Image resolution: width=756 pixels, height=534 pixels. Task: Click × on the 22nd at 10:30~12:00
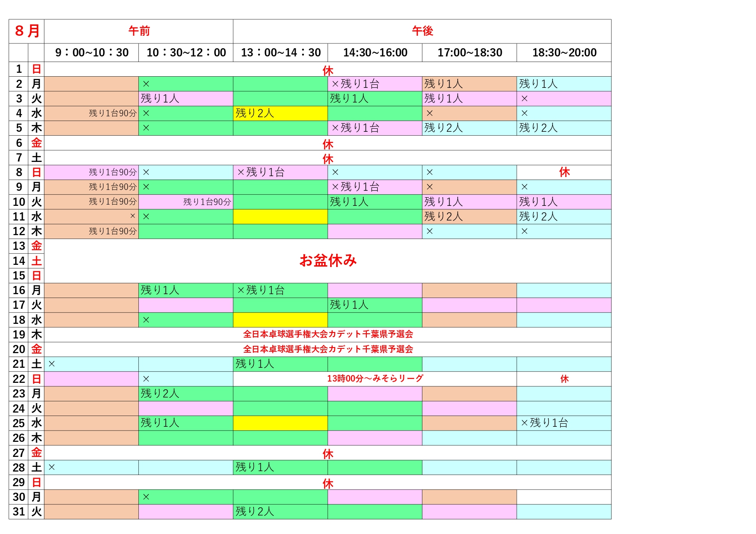pyautogui.click(x=146, y=379)
